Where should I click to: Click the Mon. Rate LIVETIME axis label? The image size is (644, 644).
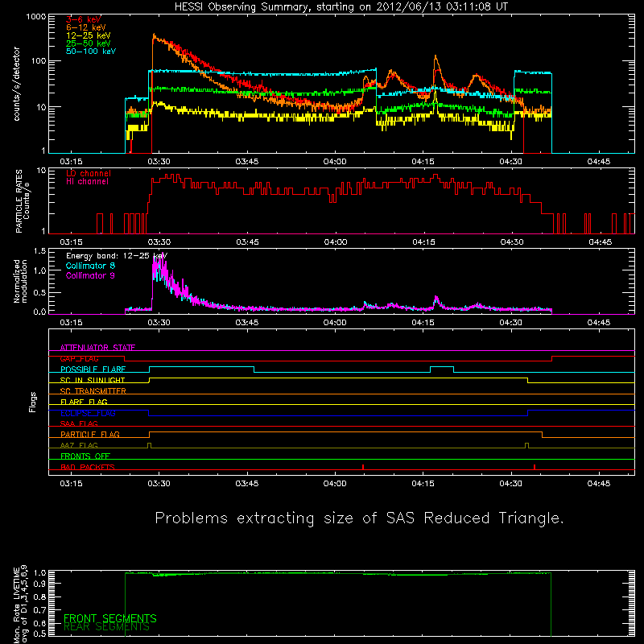(20, 604)
